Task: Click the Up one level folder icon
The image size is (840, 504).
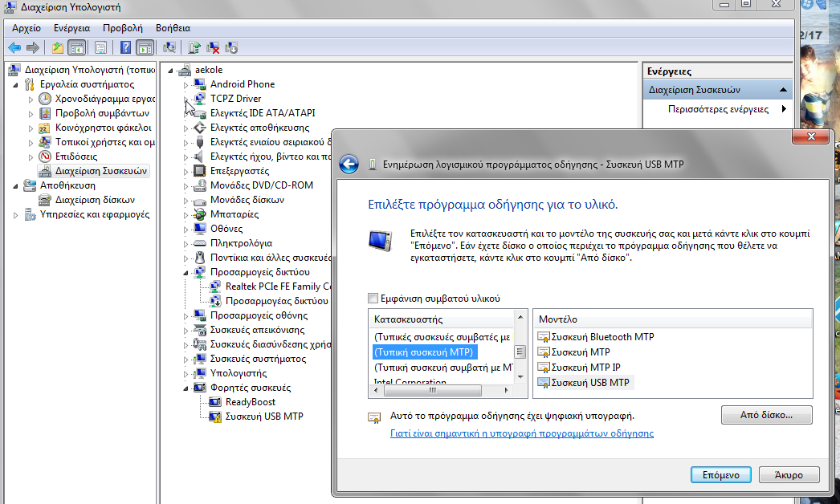Action: (x=58, y=48)
